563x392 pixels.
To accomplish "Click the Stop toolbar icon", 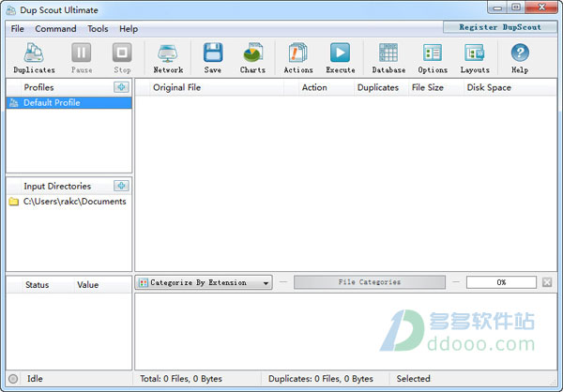I will pos(122,58).
